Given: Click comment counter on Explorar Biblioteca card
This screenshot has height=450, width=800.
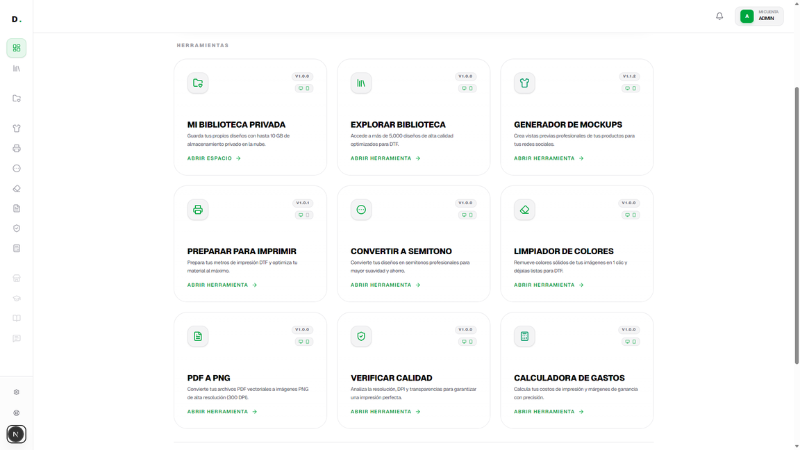Looking at the screenshot, I should [467, 88].
